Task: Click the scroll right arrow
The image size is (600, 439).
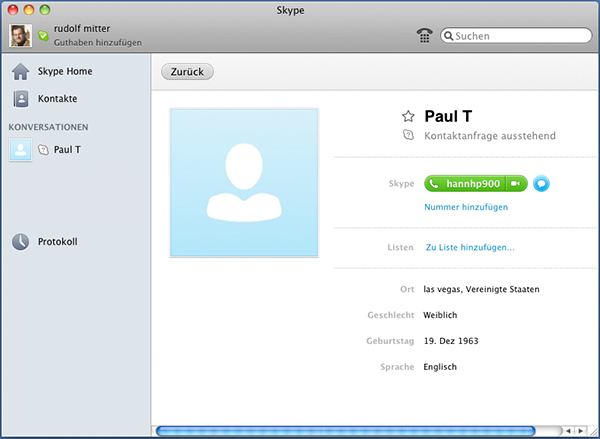Action: click(x=580, y=431)
